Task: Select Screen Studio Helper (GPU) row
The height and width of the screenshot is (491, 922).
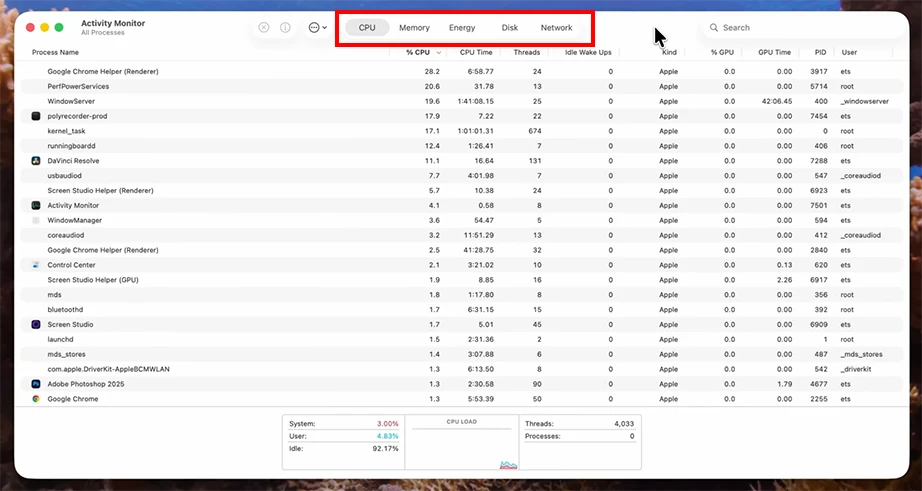Action: 462,280
